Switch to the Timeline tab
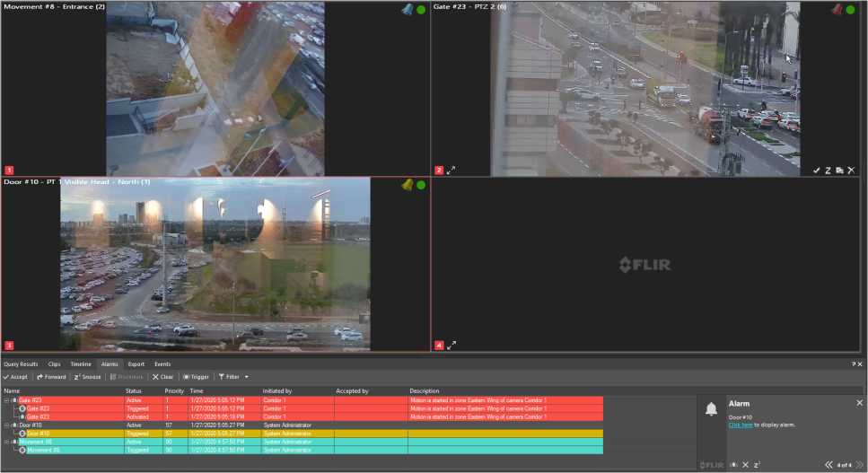 click(81, 364)
